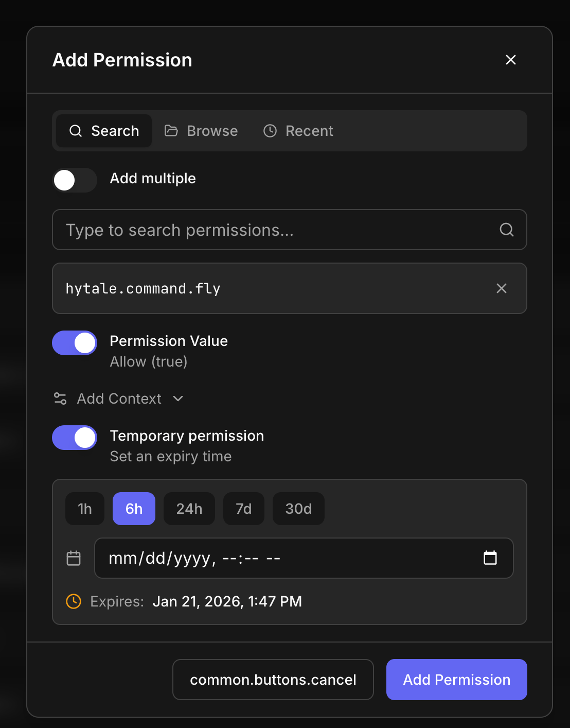
Task: Remove the hytale.command.fly permission entry
Action: coord(501,288)
